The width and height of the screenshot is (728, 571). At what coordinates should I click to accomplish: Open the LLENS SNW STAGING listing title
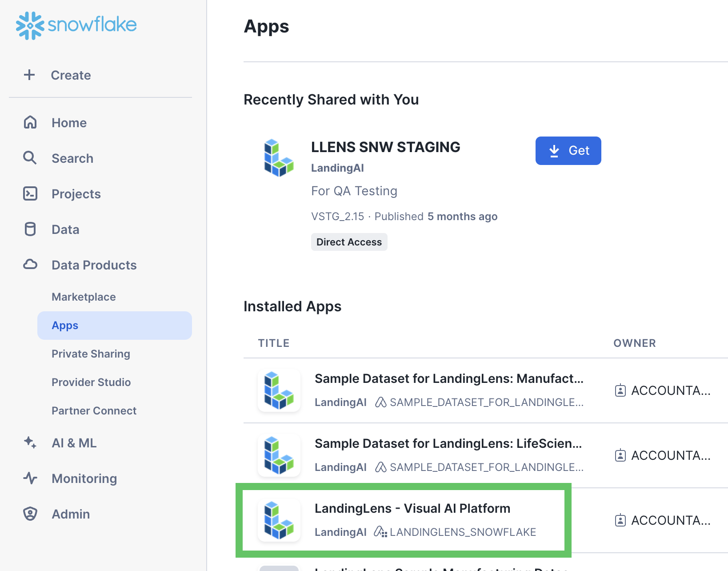pos(385,147)
